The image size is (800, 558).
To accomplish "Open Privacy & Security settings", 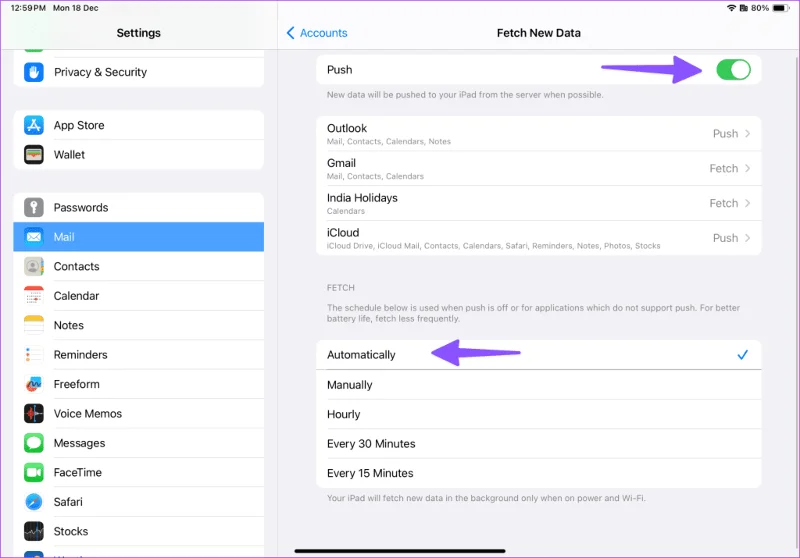I will [x=138, y=72].
